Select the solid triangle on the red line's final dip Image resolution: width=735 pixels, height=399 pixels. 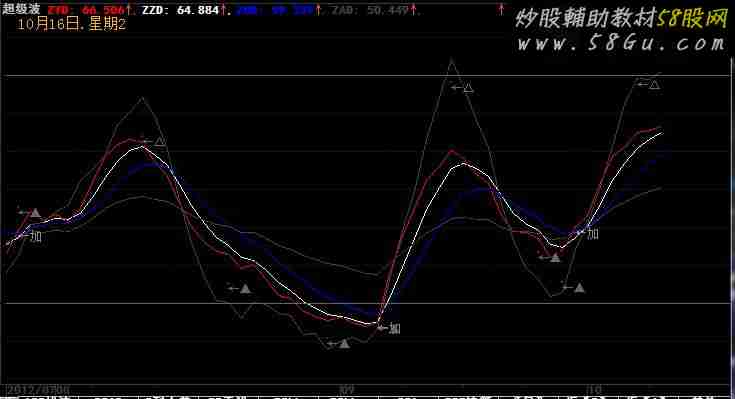pos(555,257)
